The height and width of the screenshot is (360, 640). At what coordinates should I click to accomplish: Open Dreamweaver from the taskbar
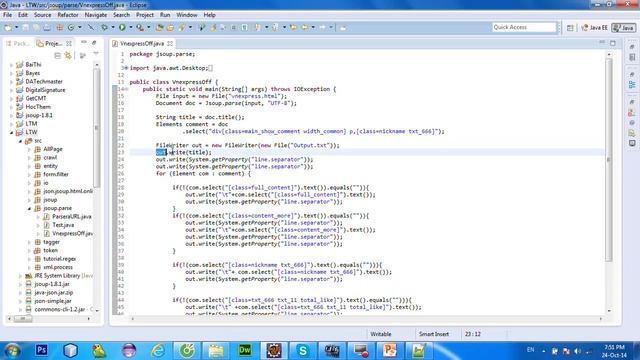click(x=245, y=350)
